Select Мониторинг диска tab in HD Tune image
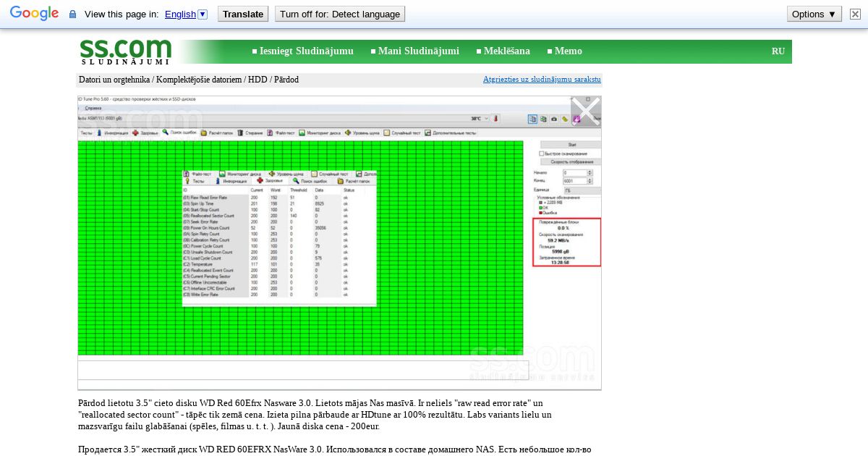Image resolution: width=868 pixels, height=456 pixels. [320, 133]
